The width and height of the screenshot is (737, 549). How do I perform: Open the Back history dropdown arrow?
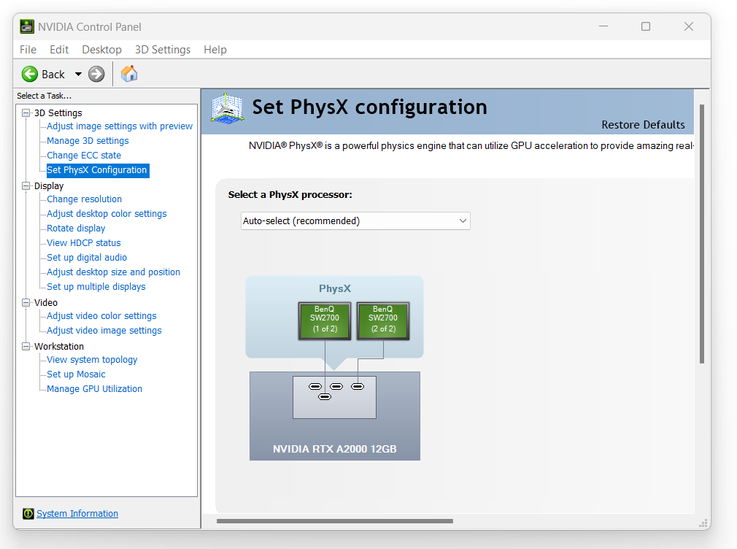click(78, 74)
